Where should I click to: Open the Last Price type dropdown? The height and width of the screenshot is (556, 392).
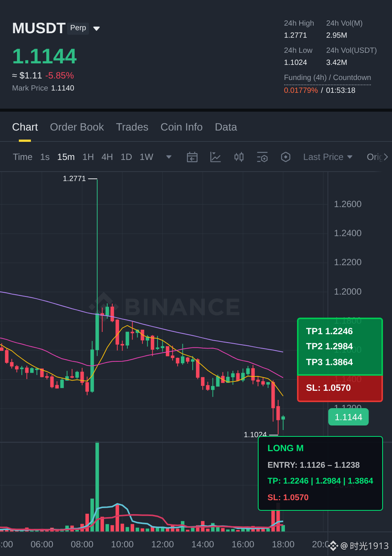328,157
